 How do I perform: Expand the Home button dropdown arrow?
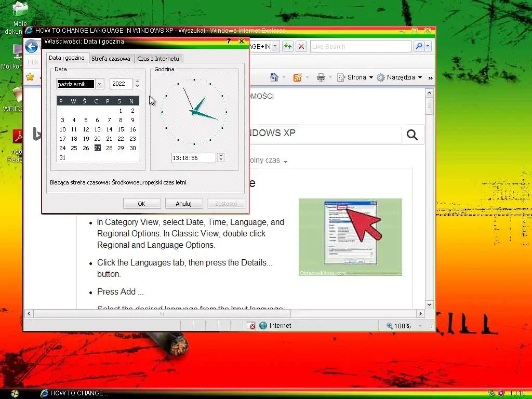[284, 77]
